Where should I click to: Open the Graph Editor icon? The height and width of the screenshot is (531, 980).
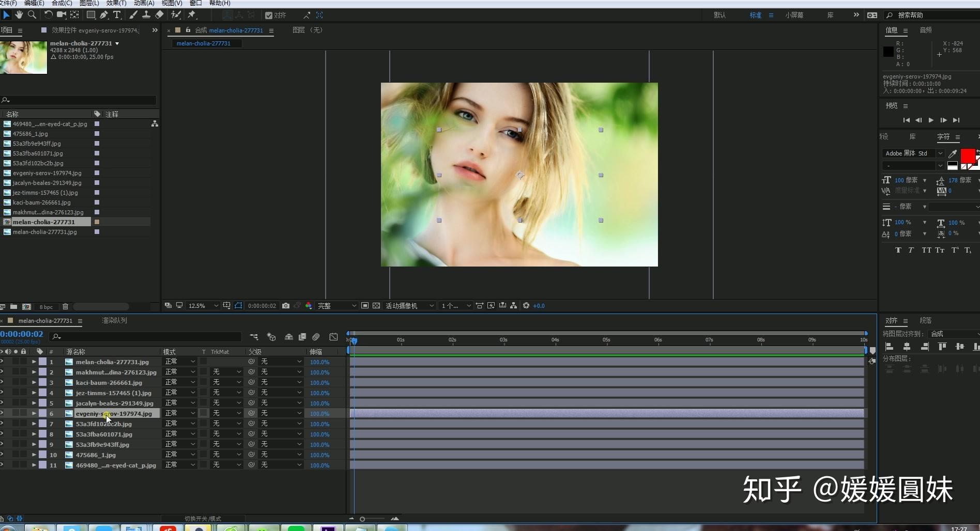click(333, 337)
